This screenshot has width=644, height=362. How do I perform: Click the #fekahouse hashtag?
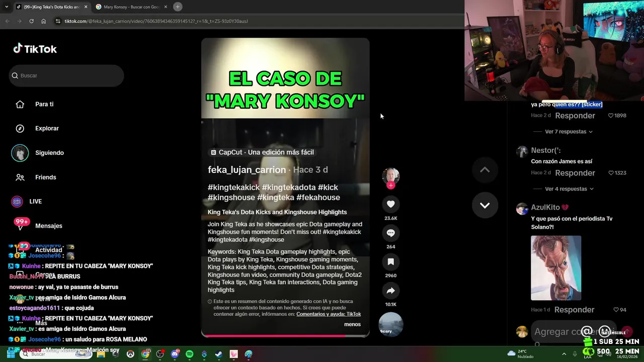pyautogui.click(x=318, y=198)
